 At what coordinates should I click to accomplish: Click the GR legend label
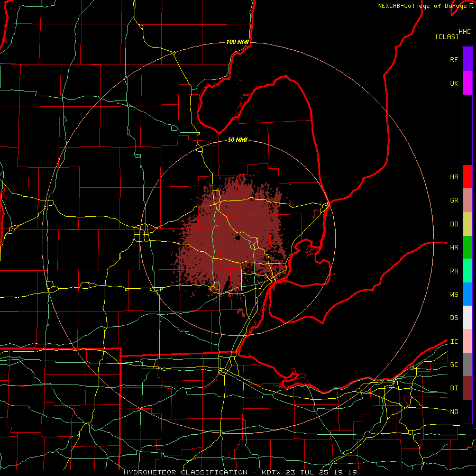tap(454, 200)
